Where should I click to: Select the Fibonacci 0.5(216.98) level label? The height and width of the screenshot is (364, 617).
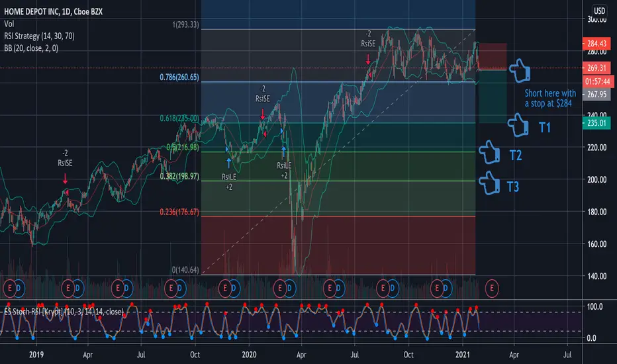tap(183, 147)
